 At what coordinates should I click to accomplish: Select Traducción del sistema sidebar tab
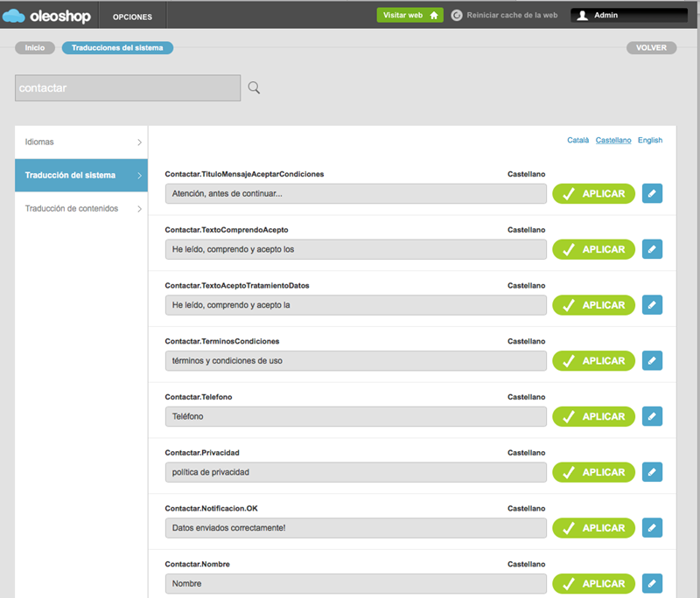click(x=81, y=175)
